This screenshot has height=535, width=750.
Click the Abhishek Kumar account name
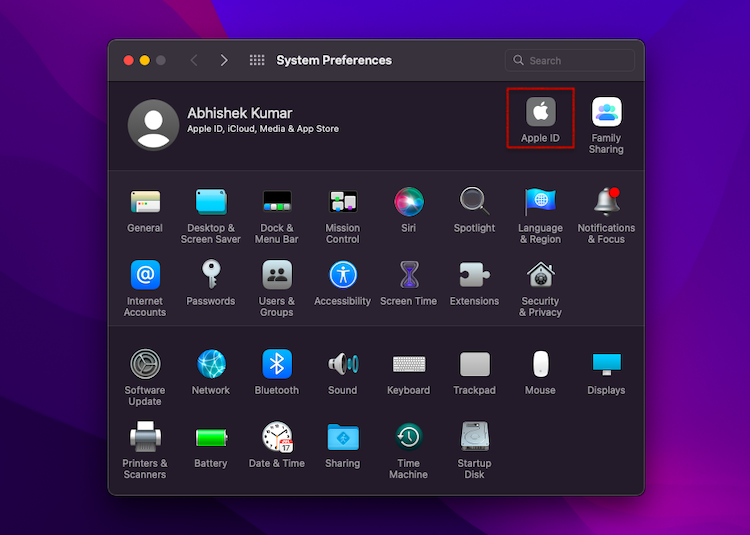click(x=240, y=113)
